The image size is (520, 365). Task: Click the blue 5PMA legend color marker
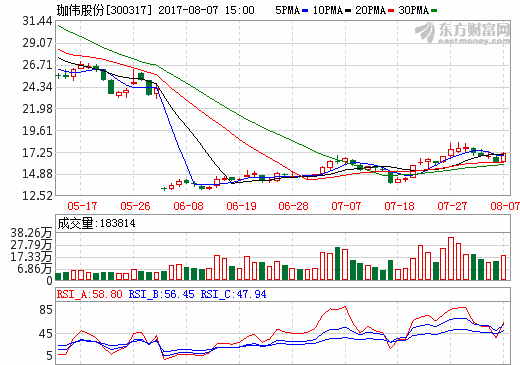pyautogui.click(x=305, y=11)
